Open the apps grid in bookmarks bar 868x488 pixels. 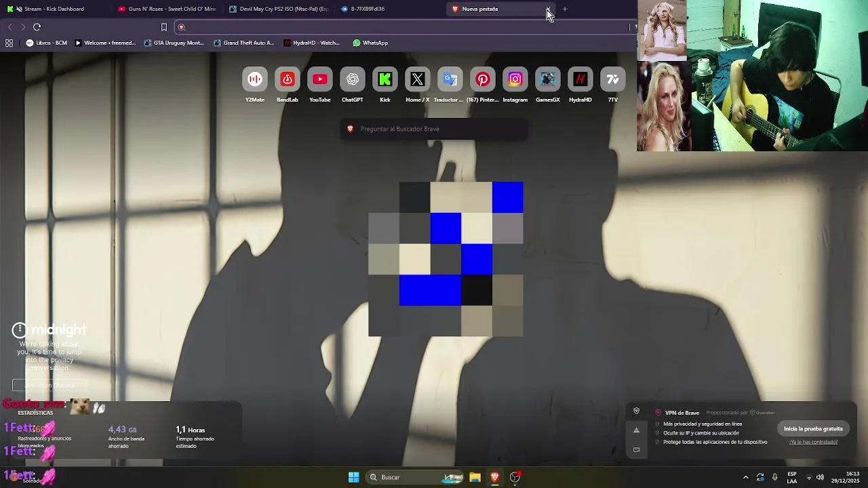[9, 43]
